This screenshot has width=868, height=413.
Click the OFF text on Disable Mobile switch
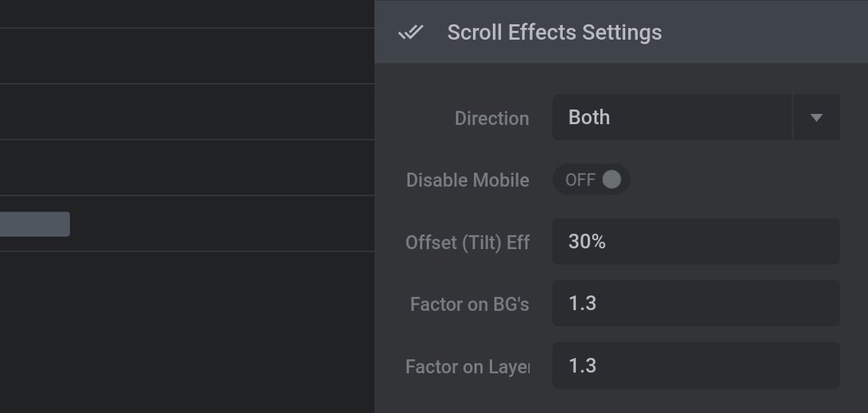pos(580,180)
